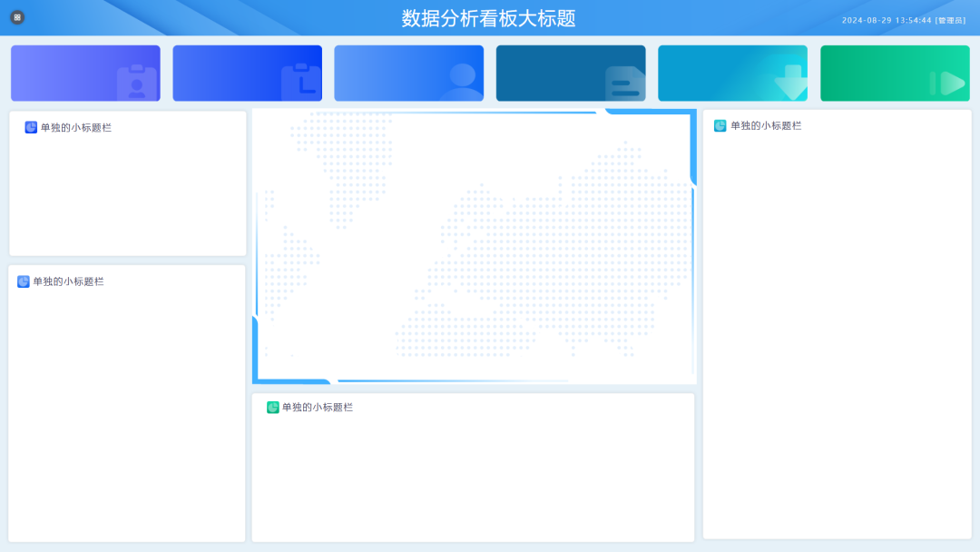980x552 pixels.
Task: Select the dashboard title 数据分析看板大标题
Action: tap(490, 16)
